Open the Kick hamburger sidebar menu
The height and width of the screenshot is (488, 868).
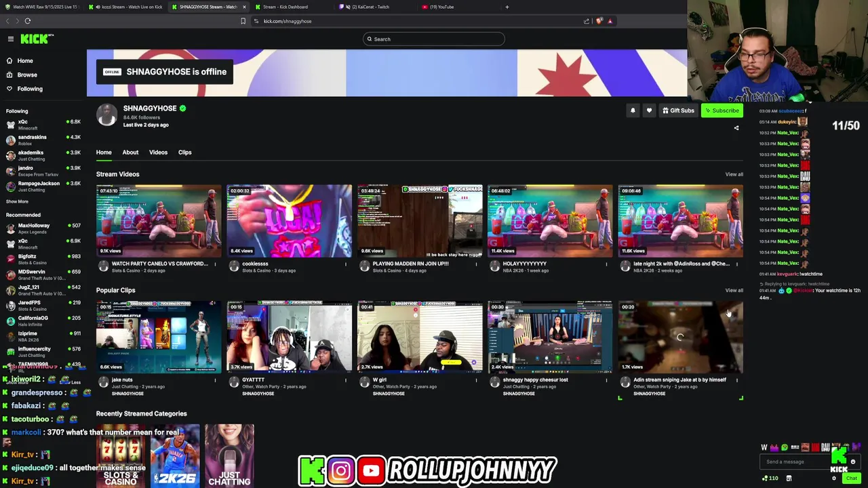tap(11, 39)
